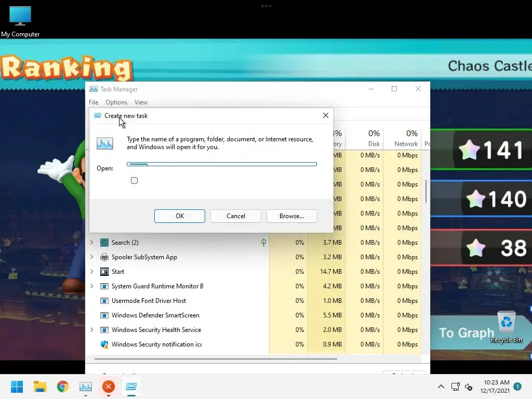Click Usermode Font Driver Host icon
Viewport: 532px width, 399px height.
(104, 301)
